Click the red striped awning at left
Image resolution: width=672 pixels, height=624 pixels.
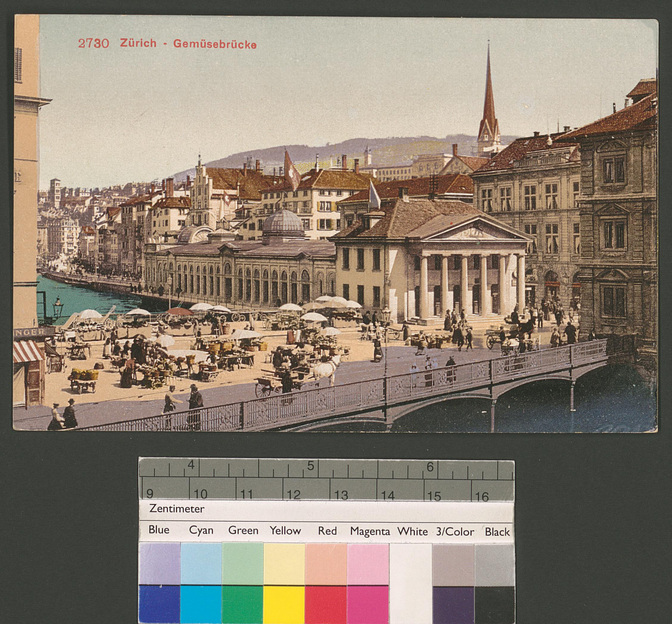point(28,351)
